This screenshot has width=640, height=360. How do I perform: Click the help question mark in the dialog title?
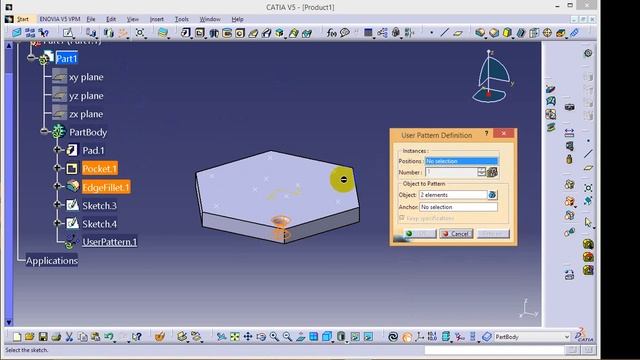(486, 133)
